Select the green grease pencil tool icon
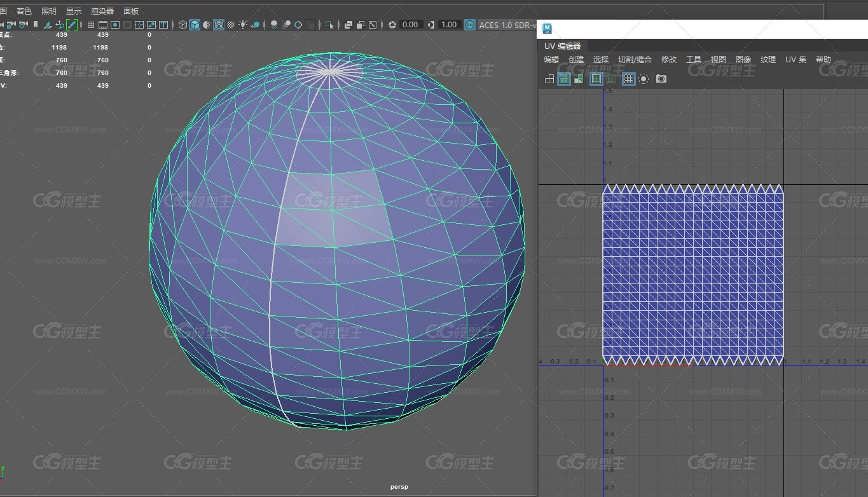 [72, 25]
